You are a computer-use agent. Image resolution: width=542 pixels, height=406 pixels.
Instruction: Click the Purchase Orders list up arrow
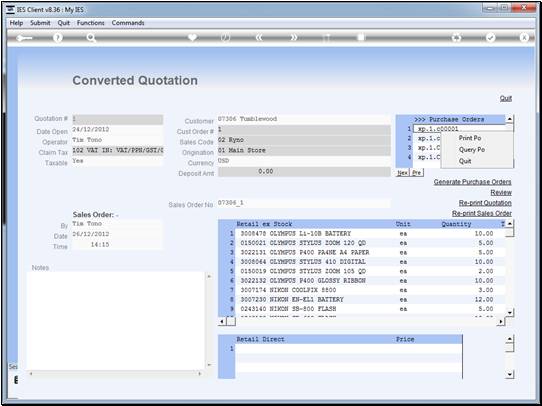(510, 120)
